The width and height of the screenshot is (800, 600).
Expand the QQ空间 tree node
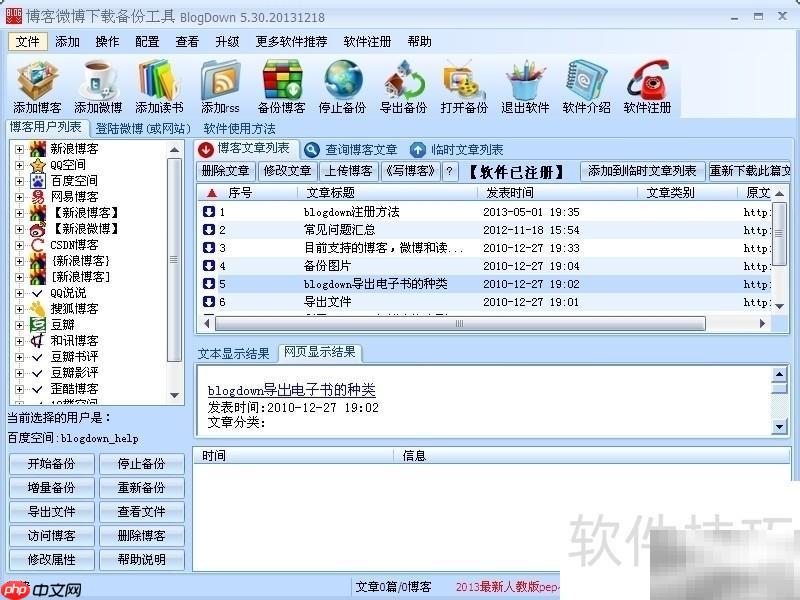click(x=21, y=163)
